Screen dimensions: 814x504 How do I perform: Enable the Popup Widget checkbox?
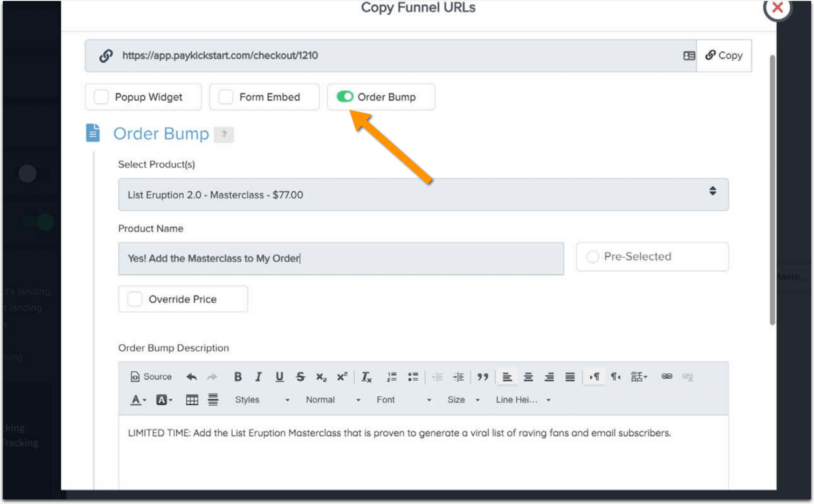101,97
